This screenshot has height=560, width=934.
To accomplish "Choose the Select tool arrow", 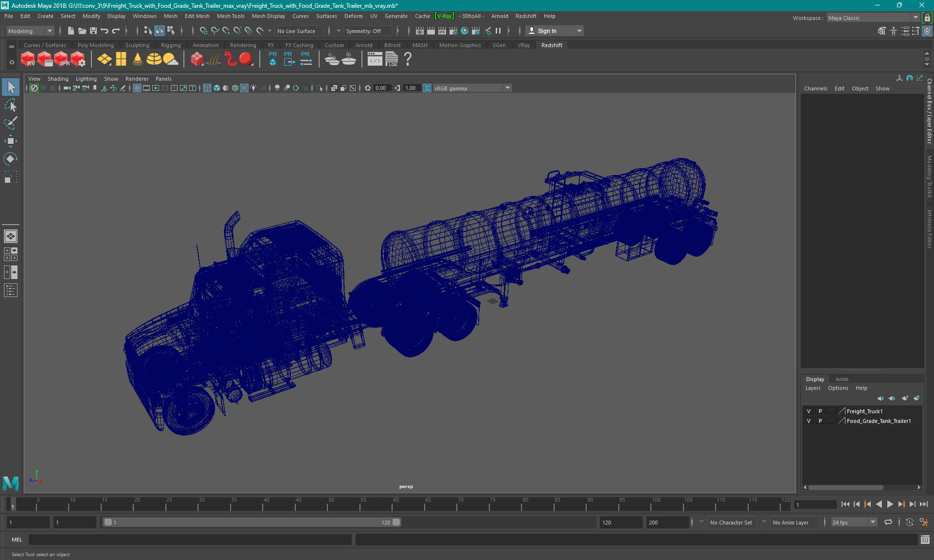I will click(11, 87).
